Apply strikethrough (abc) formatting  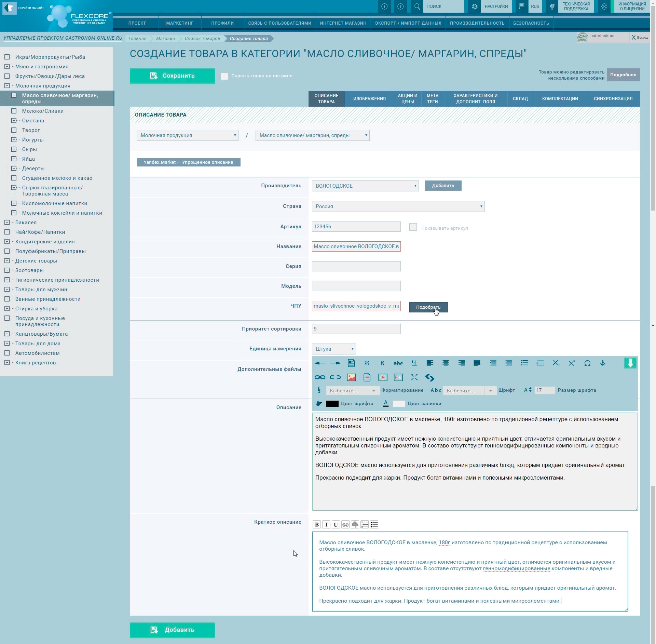point(398,363)
